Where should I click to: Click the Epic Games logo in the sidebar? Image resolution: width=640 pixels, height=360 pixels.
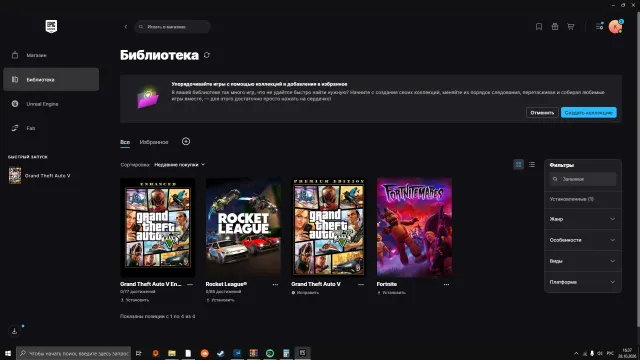(51, 27)
